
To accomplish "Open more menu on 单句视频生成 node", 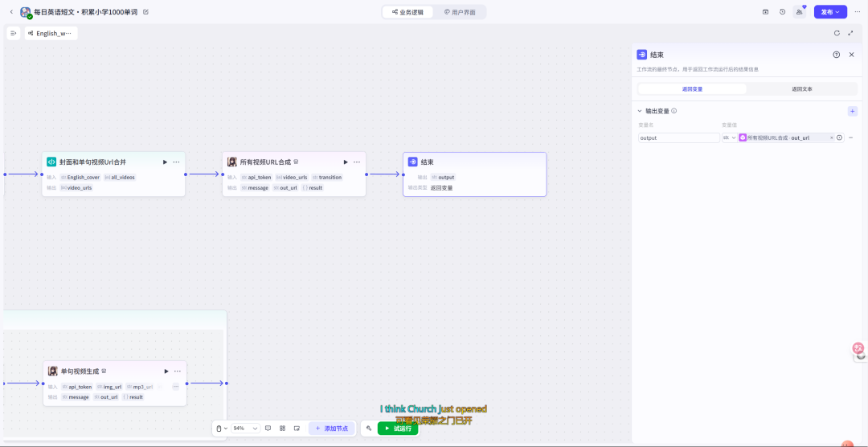I will click(x=178, y=371).
